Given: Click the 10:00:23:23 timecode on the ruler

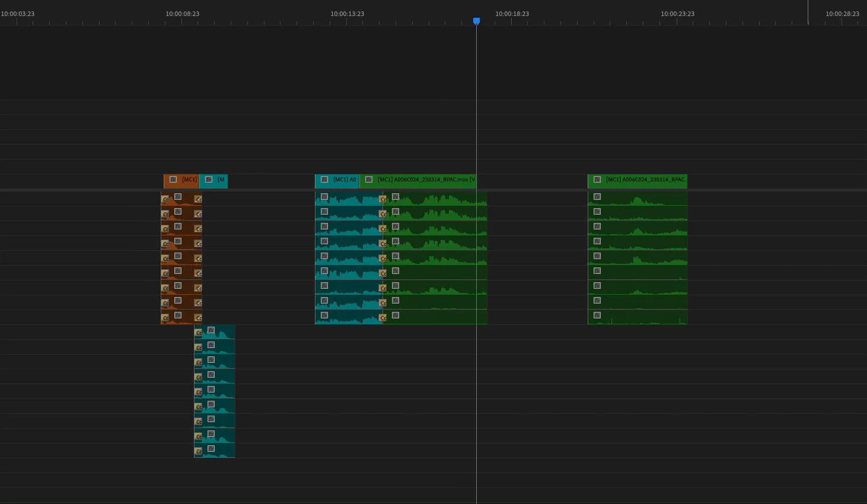Looking at the screenshot, I should (x=677, y=14).
